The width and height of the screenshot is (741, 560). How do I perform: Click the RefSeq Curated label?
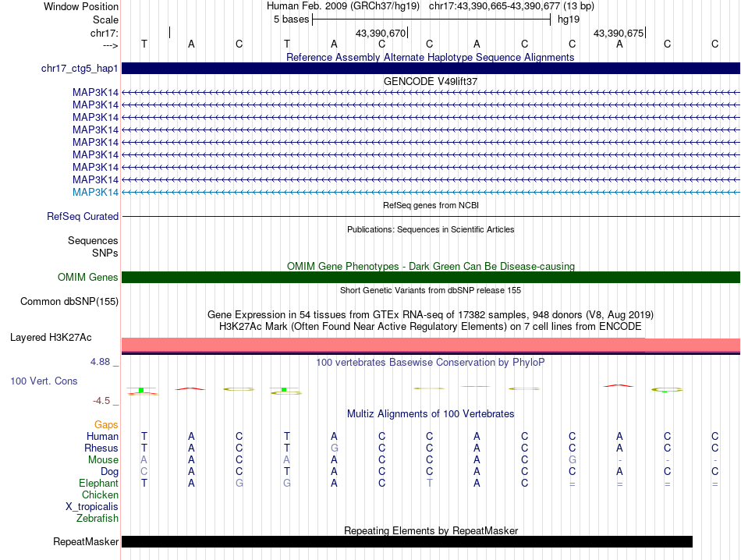point(83,217)
